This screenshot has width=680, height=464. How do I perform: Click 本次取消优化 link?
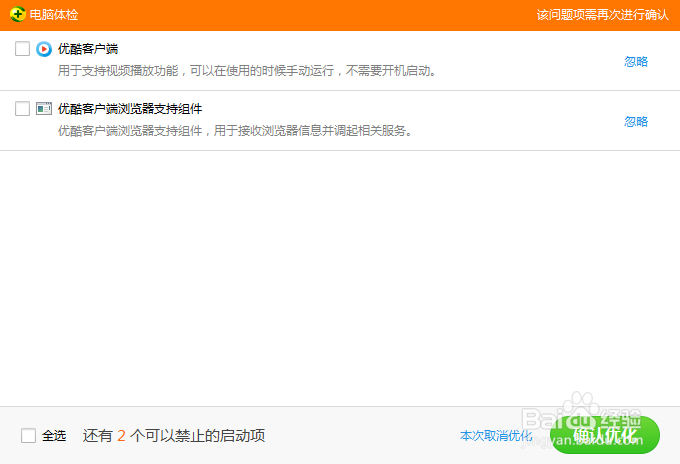(x=496, y=435)
